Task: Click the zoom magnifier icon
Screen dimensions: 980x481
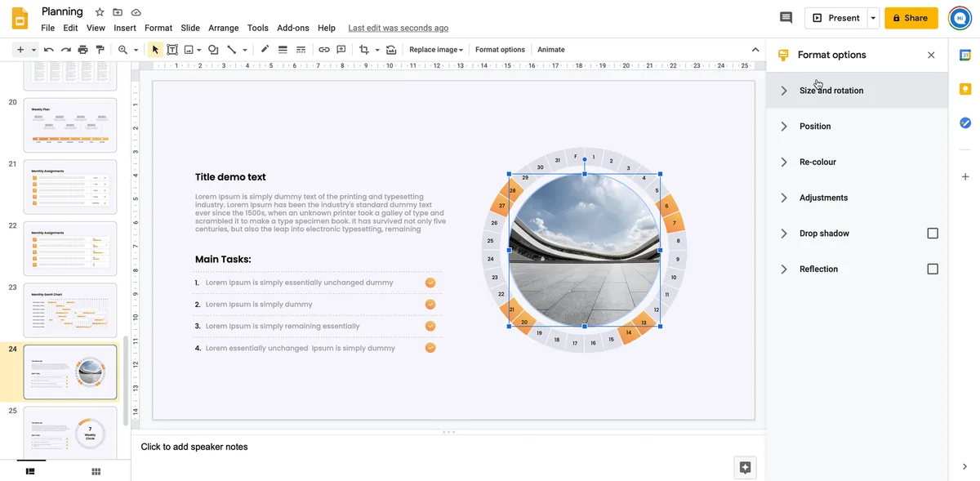Action: (123, 50)
